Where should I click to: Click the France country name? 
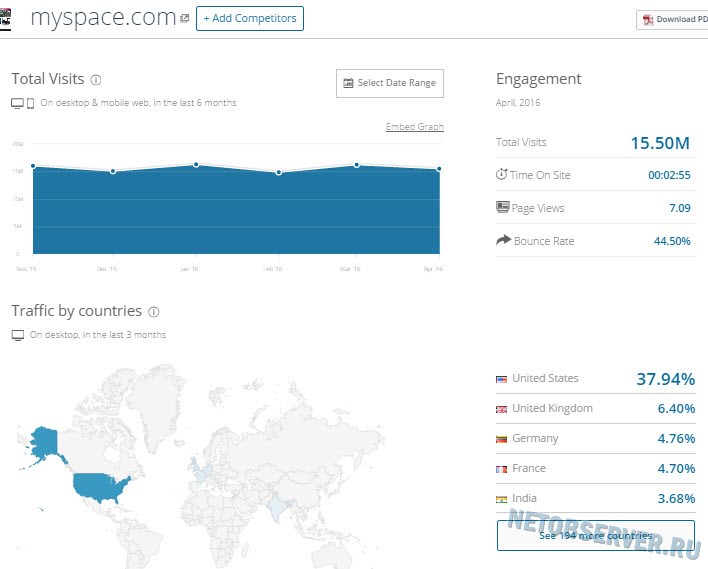point(529,468)
